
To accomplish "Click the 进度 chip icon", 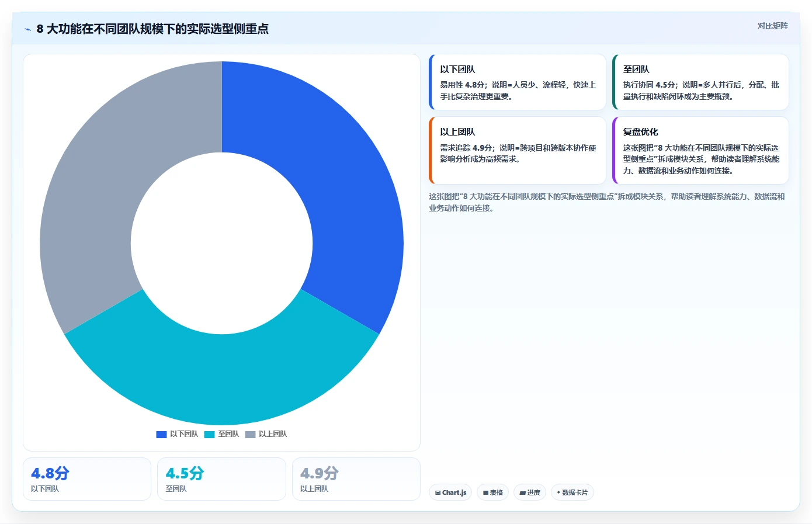I will tap(523, 493).
